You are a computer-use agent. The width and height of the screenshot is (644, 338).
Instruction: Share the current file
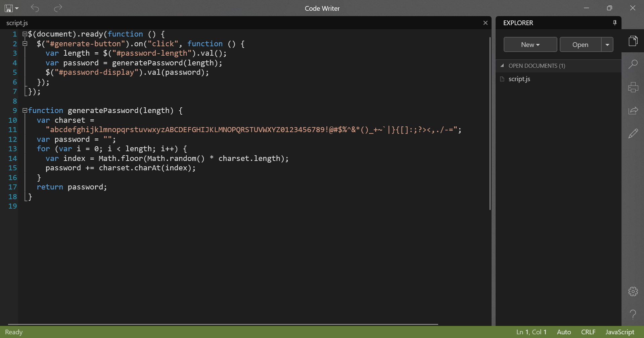click(x=633, y=110)
